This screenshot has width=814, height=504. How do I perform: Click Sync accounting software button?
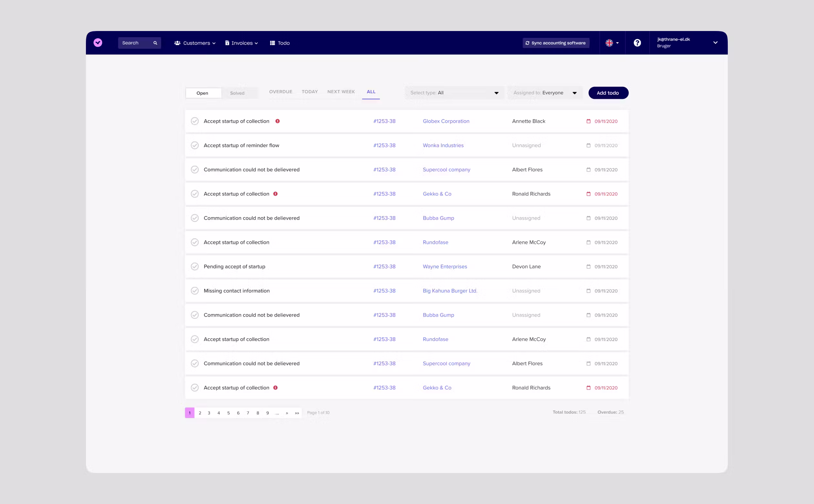click(556, 43)
